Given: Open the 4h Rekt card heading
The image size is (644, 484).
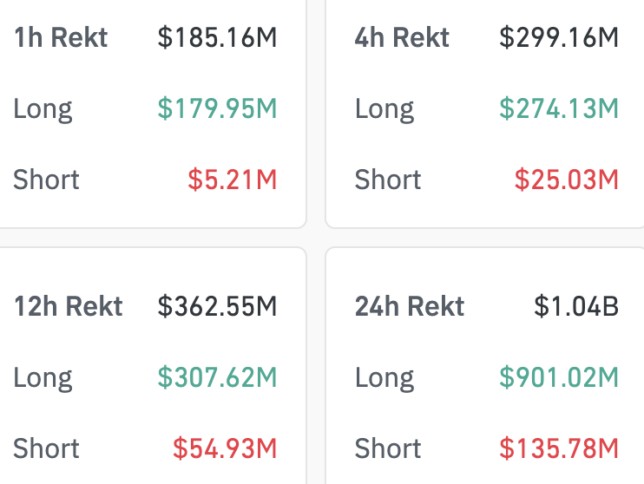Looking at the screenshot, I should click(402, 38).
